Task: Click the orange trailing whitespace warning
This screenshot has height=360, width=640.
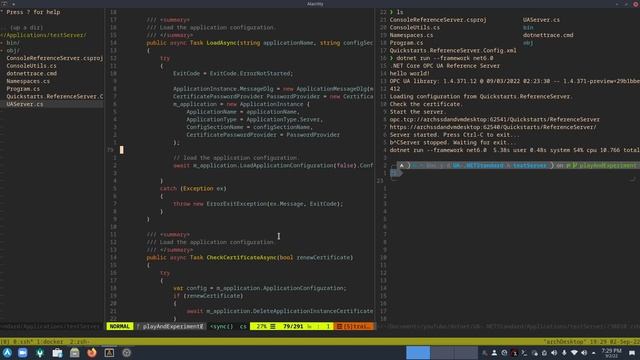Action: [354, 327]
